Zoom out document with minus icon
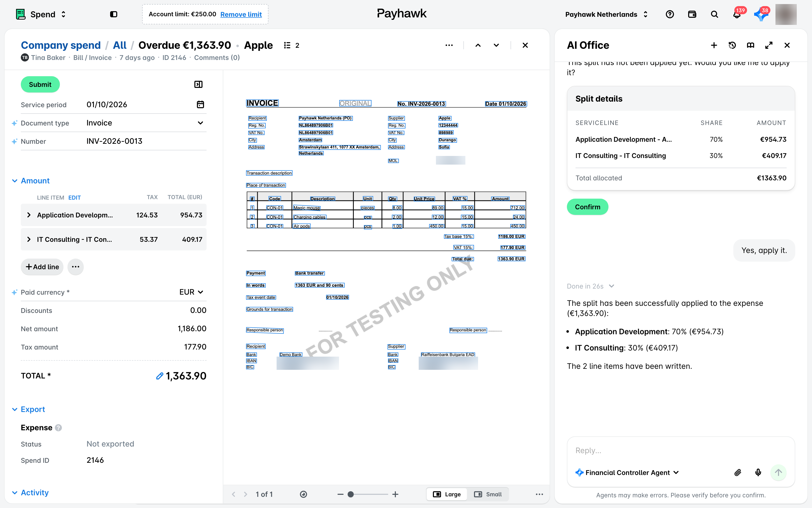The height and width of the screenshot is (508, 812). click(340, 494)
